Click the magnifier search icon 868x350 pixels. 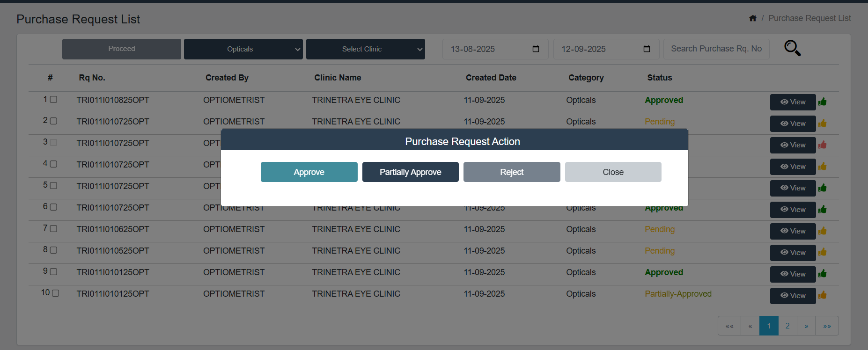coord(792,48)
